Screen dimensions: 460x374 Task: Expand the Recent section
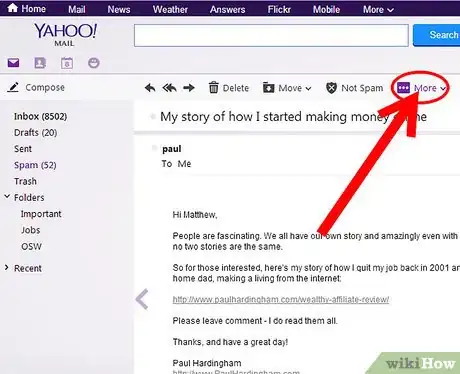click(6, 267)
